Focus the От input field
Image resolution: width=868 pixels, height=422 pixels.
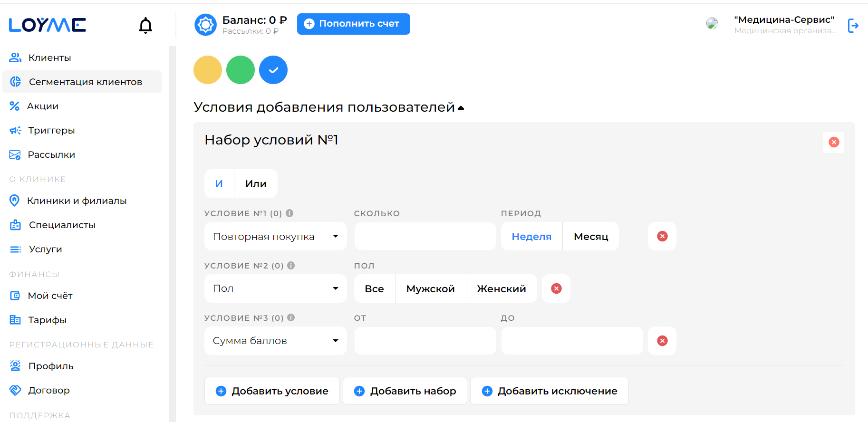[x=425, y=341]
